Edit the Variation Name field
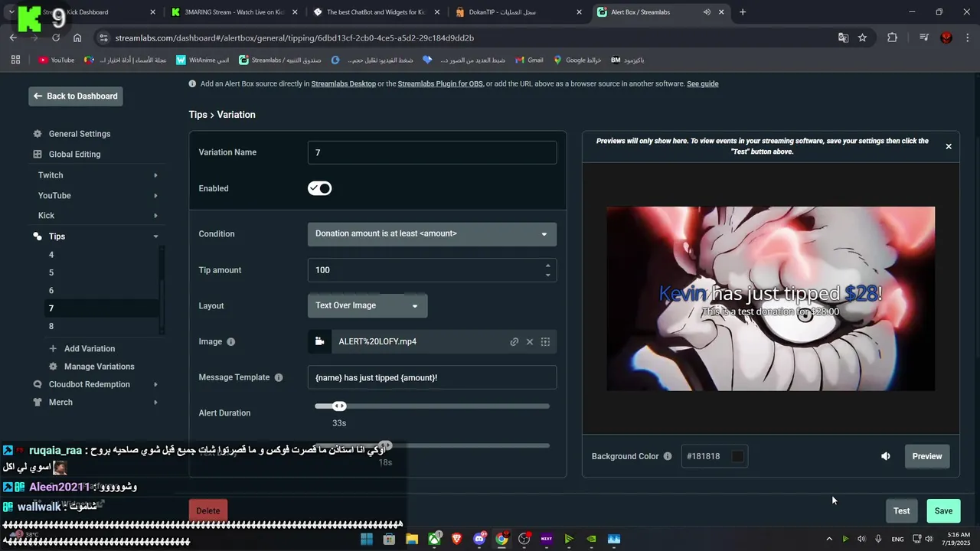 click(432, 152)
